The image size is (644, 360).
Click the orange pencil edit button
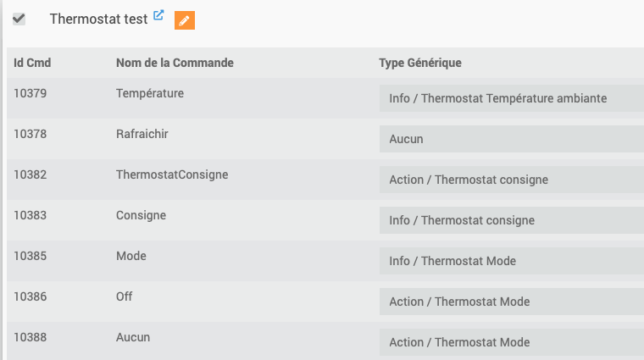click(185, 20)
